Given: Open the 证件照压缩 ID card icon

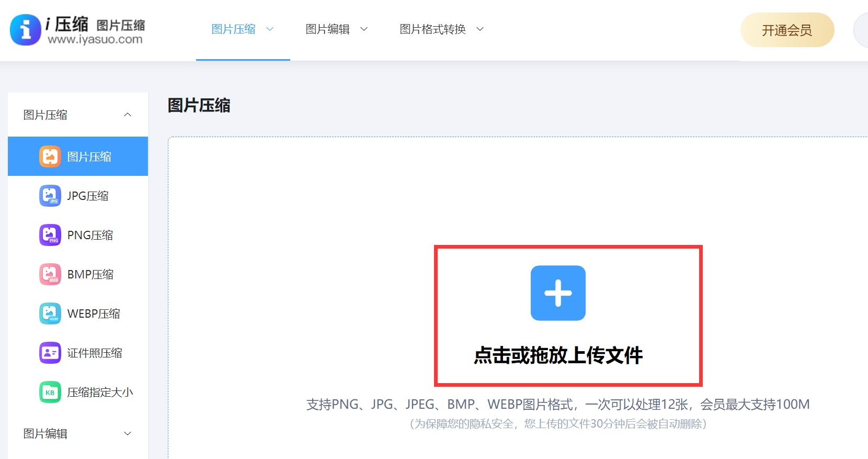Looking at the screenshot, I should pyautogui.click(x=50, y=353).
